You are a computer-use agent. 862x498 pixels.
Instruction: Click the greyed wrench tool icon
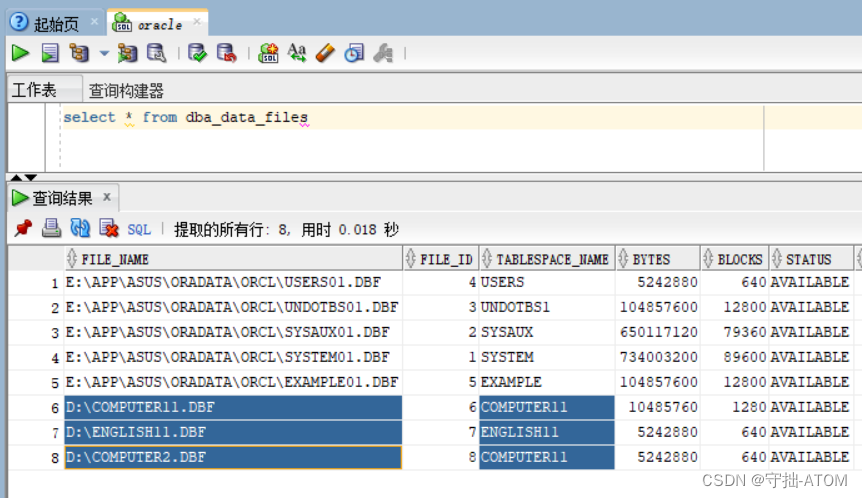[383, 53]
